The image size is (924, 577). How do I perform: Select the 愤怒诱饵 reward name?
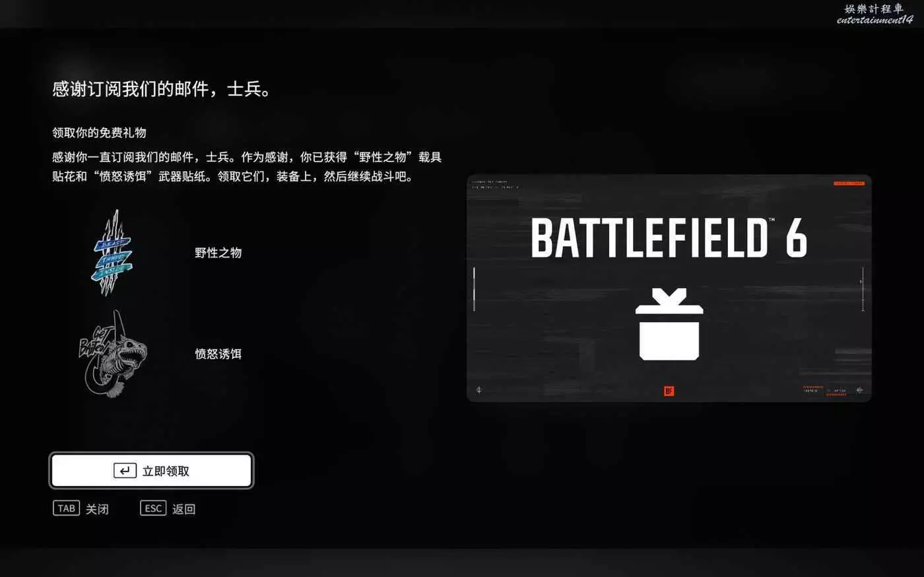218,354
